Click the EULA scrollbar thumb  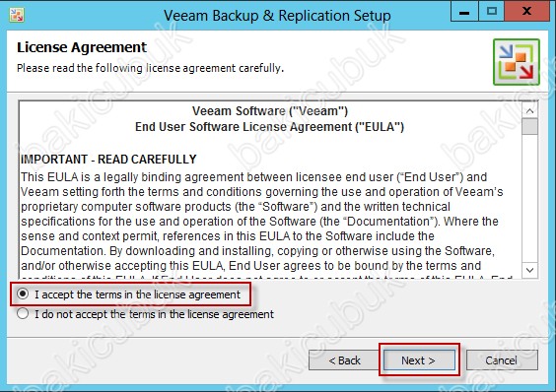coord(529,126)
